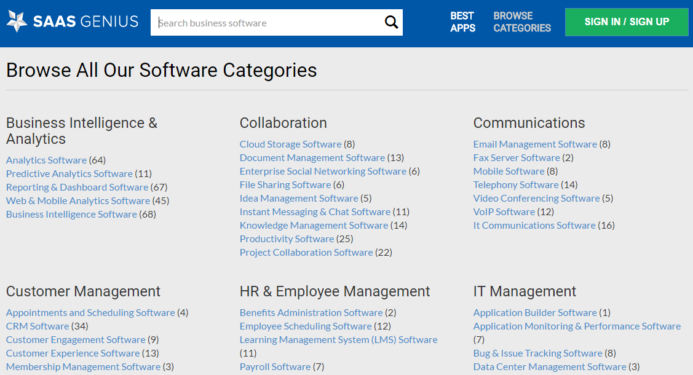Open Document Management Software link
Viewport: 693px width, 375px height.
click(312, 158)
